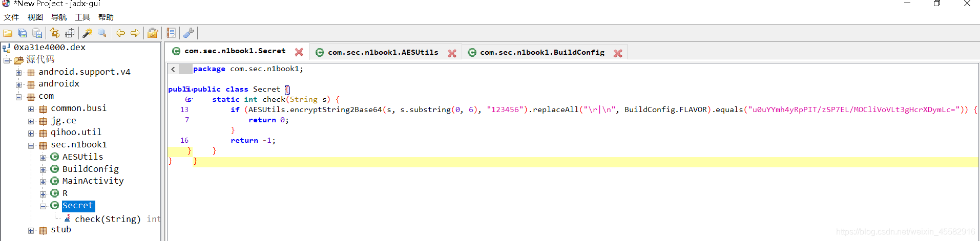Screen dimensions: 980x241
Task: Select the qihoo.util package
Action: click(x=76, y=132)
